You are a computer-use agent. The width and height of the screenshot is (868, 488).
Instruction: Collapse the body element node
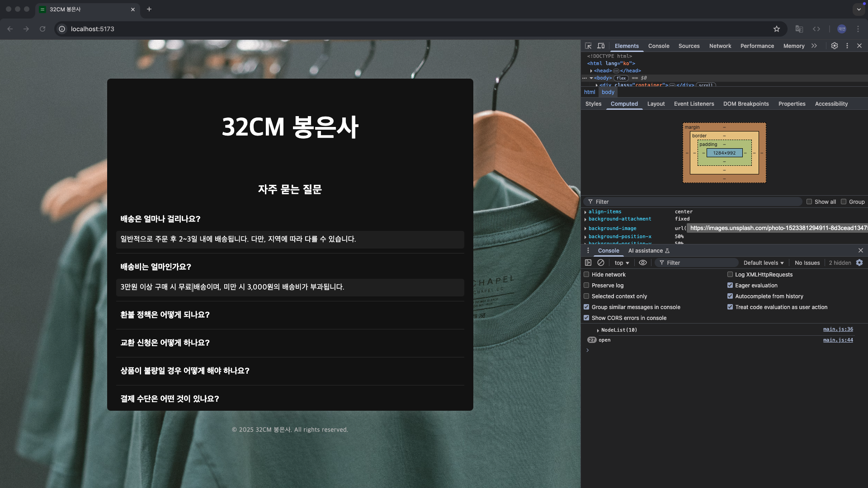[x=591, y=78]
